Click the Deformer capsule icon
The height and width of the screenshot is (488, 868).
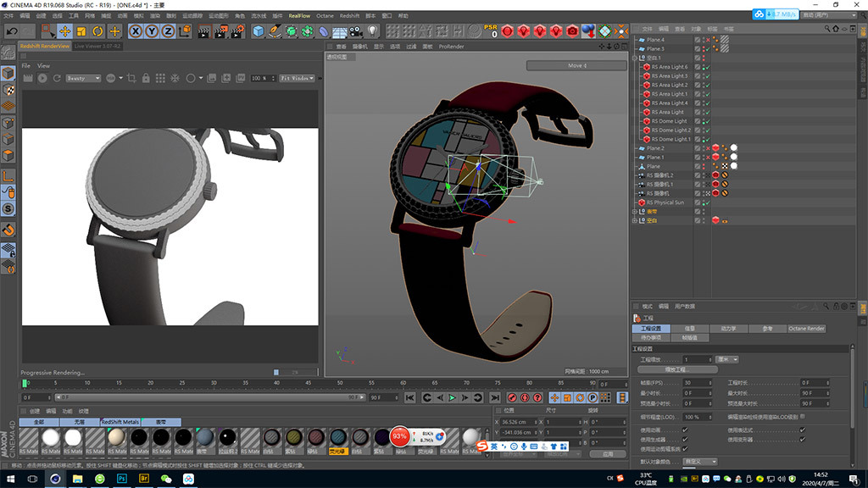coord(324,31)
